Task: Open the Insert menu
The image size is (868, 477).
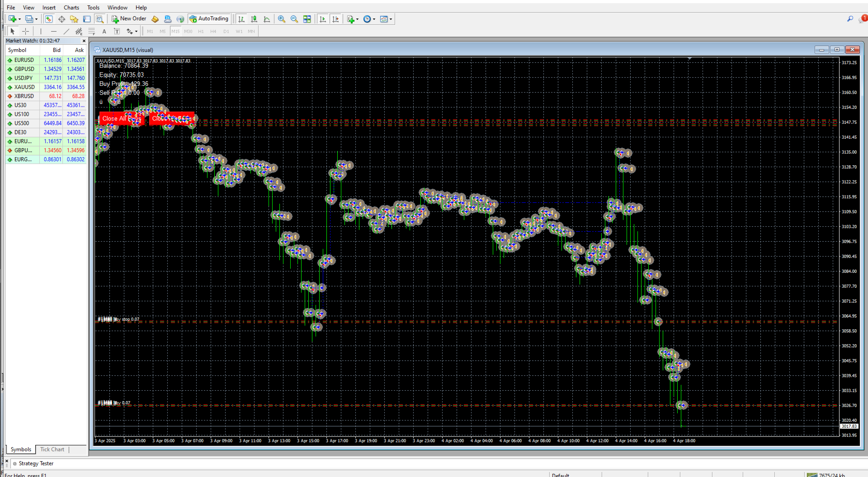Action: point(49,7)
